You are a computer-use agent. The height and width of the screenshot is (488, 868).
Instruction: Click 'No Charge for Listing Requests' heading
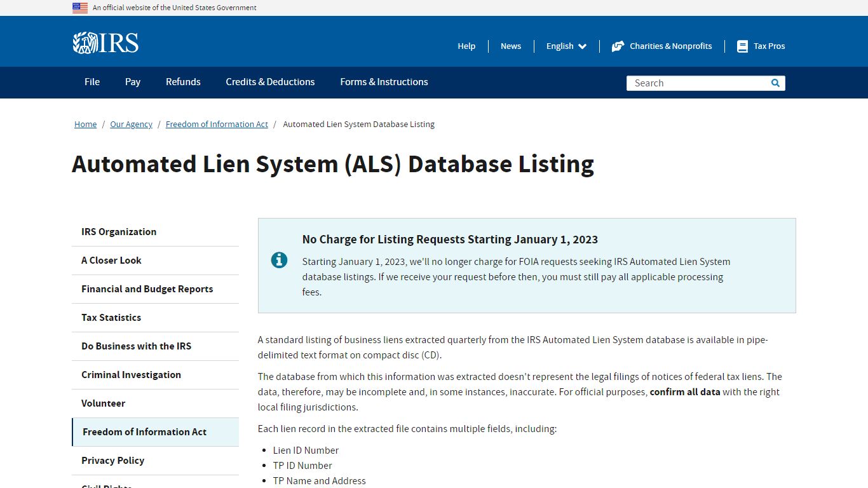point(450,240)
